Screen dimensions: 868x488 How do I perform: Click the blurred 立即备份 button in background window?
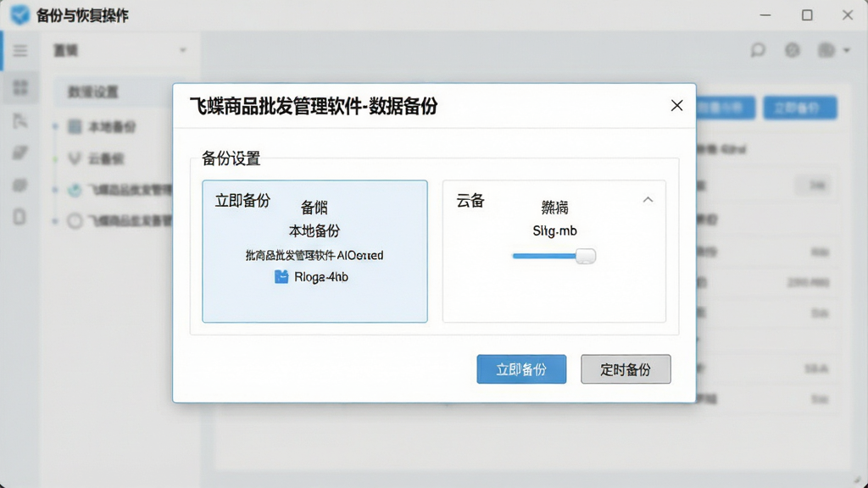(x=800, y=108)
